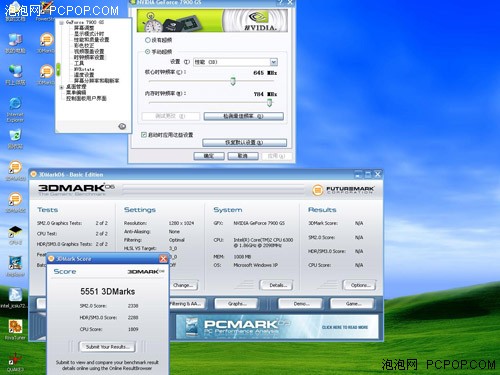Click the Microsoft Windows XP OS text
This screenshot has width=500, height=375.
255,265
